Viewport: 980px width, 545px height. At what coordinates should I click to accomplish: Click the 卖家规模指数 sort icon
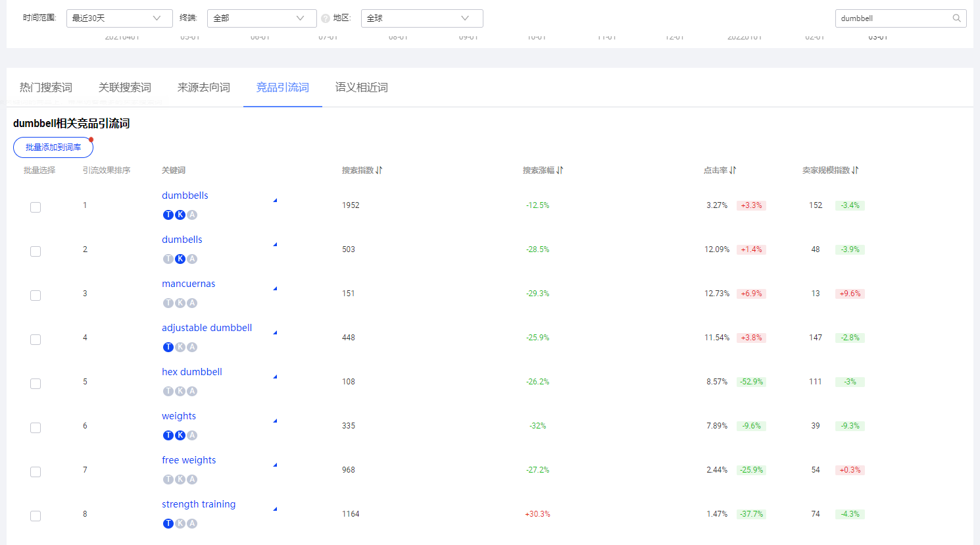point(855,170)
